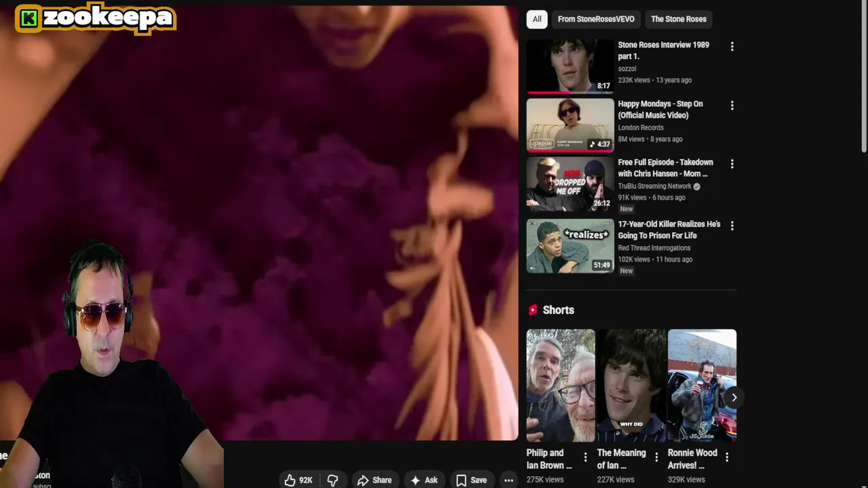Viewport: 868px width, 488px height.
Task: Open Takedown with Chris Hansen thumbnail
Action: tap(570, 184)
